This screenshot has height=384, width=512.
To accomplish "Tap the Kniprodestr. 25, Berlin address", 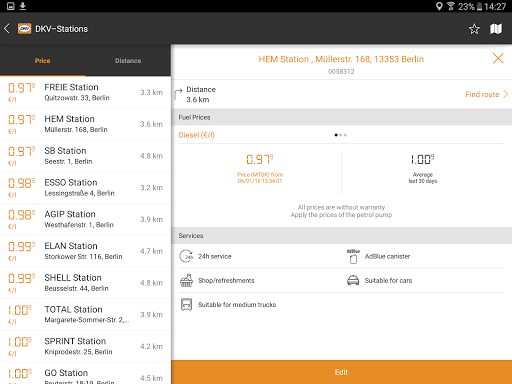I will (78, 352).
